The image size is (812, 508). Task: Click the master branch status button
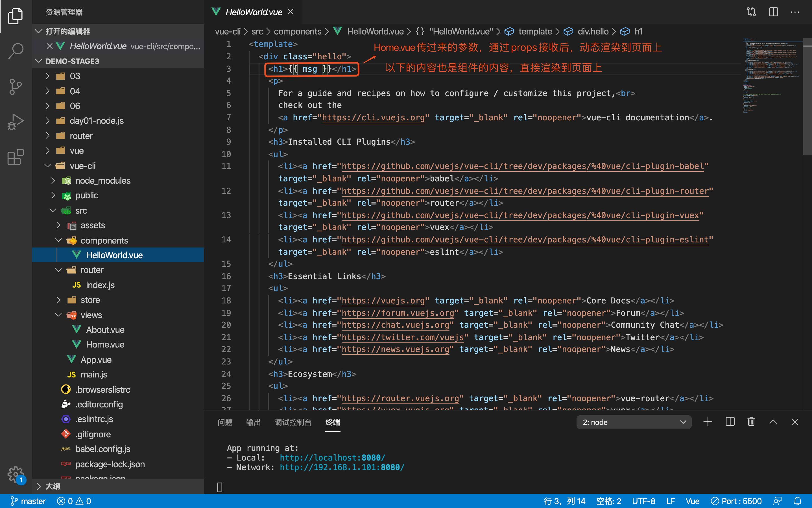point(28,501)
